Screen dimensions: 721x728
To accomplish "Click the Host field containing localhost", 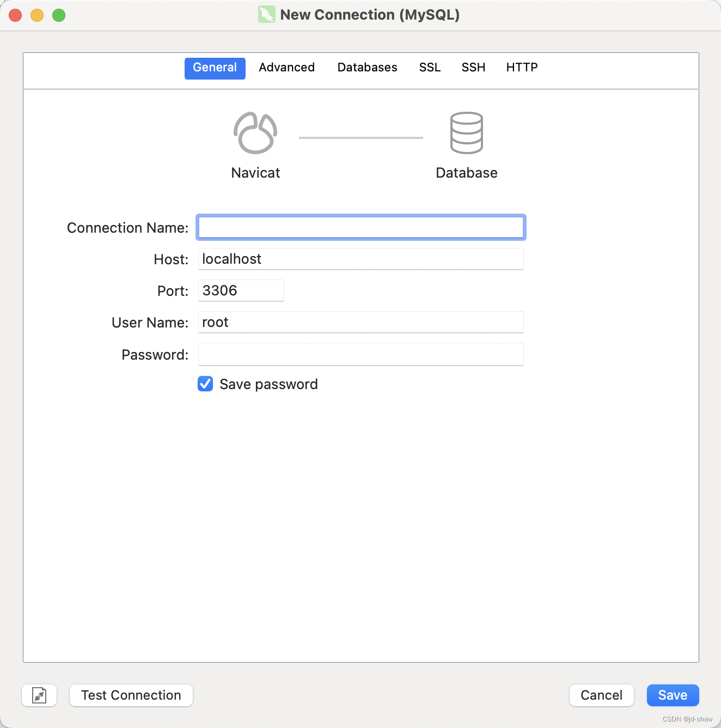I will point(361,259).
